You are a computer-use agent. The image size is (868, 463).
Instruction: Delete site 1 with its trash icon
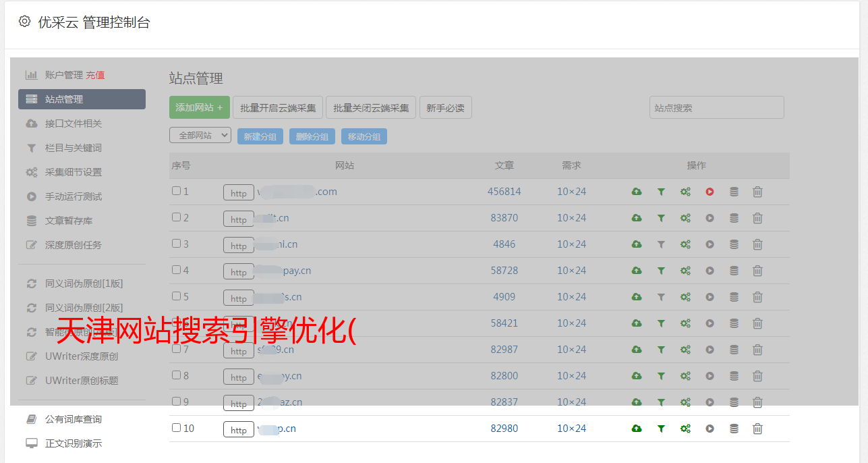[757, 192]
